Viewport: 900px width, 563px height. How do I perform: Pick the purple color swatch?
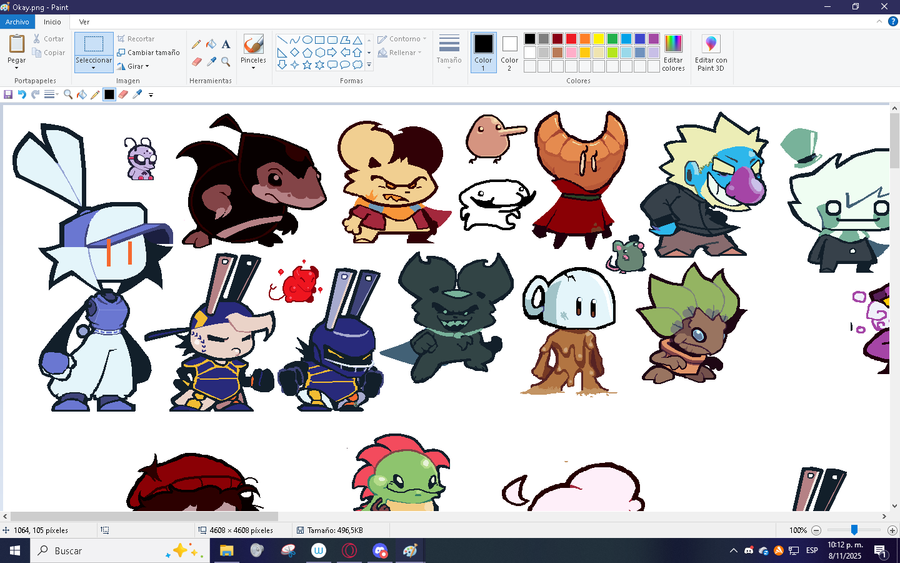654,39
